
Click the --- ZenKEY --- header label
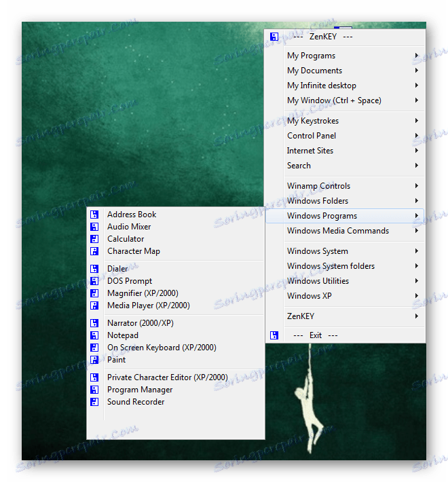click(323, 37)
